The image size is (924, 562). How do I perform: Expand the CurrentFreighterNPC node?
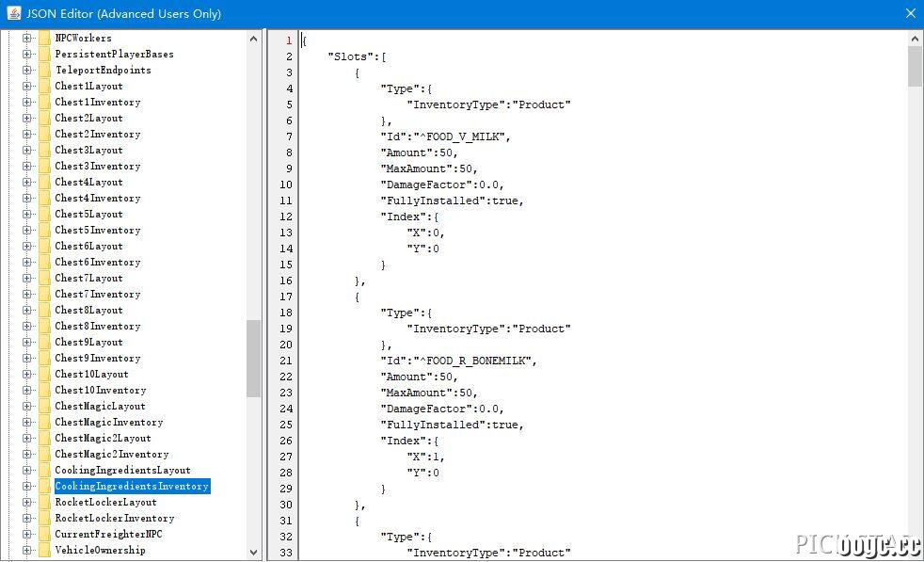click(26, 535)
